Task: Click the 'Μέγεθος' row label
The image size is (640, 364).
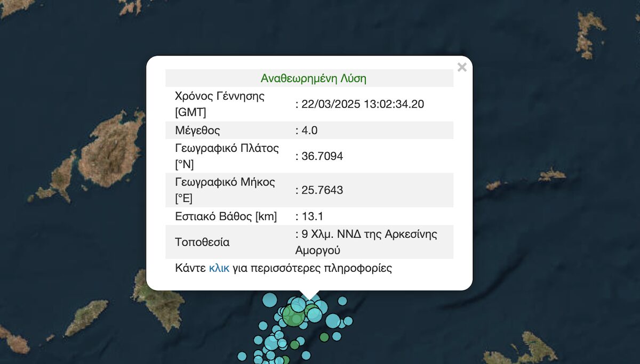Action: (x=197, y=131)
